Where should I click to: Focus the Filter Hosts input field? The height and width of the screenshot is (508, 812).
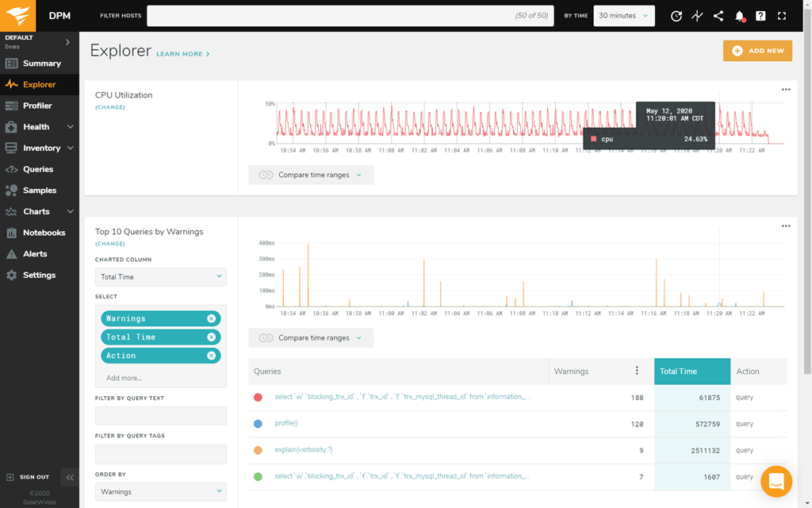coord(349,16)
